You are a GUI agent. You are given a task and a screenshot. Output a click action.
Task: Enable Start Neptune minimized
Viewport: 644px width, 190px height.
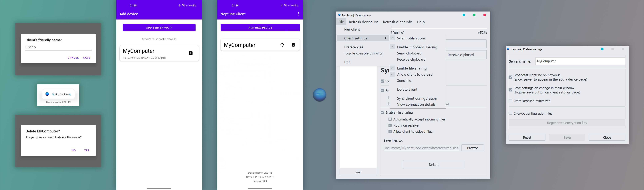tap(511, 101)
